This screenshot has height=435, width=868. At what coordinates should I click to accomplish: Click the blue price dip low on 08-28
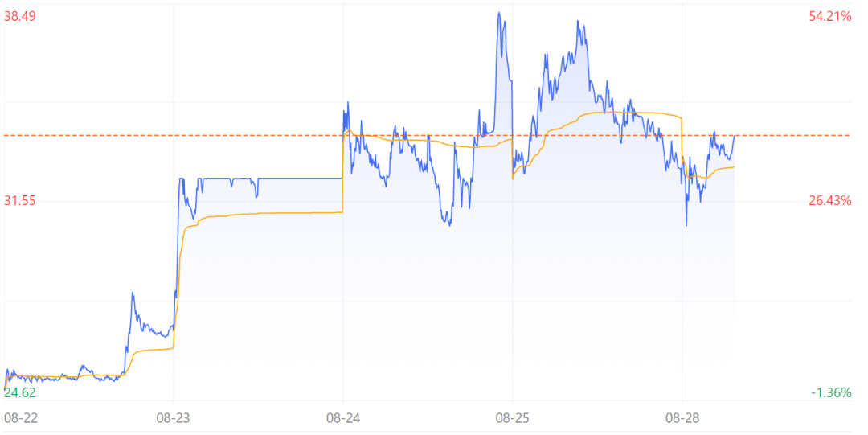[686, 225]
